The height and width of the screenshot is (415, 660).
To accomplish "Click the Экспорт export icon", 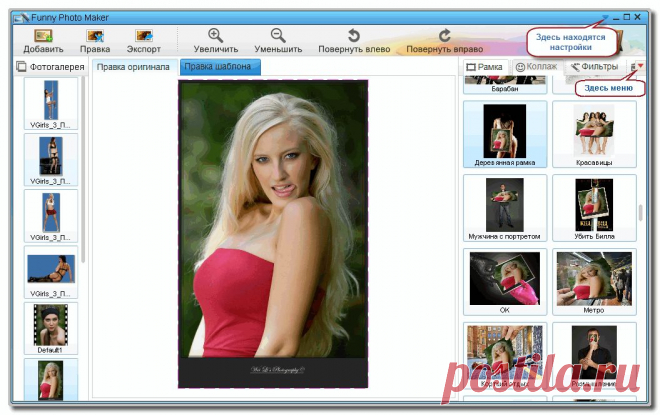I will [x=144, y=36].
